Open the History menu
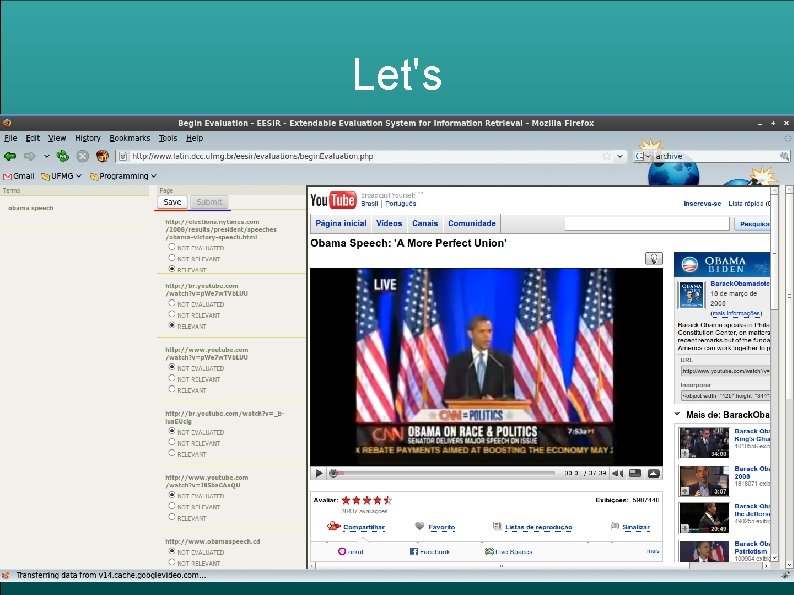Screen dimensions: 794x595 click(88, 138)
